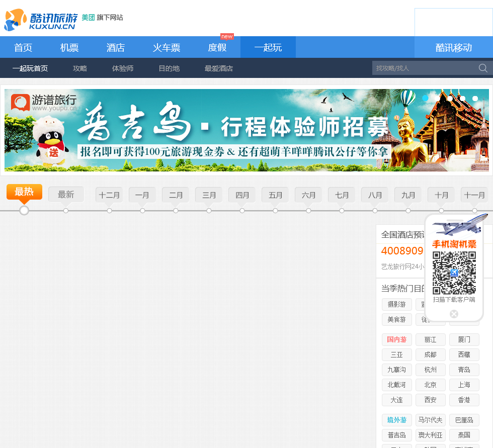Select 一月 on the timeline
Viewport: 493px width, 448px height.
tap(142, 195)
